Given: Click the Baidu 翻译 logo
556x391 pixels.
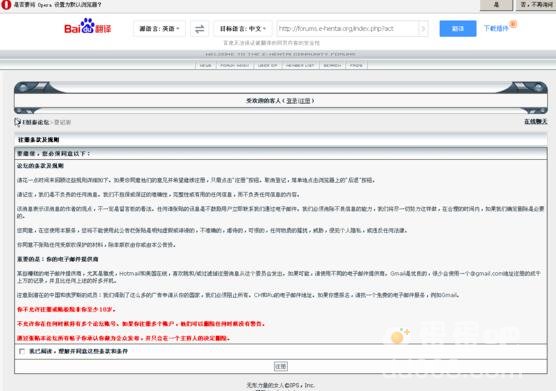Looking at the screenshot, I should point(88,27).
